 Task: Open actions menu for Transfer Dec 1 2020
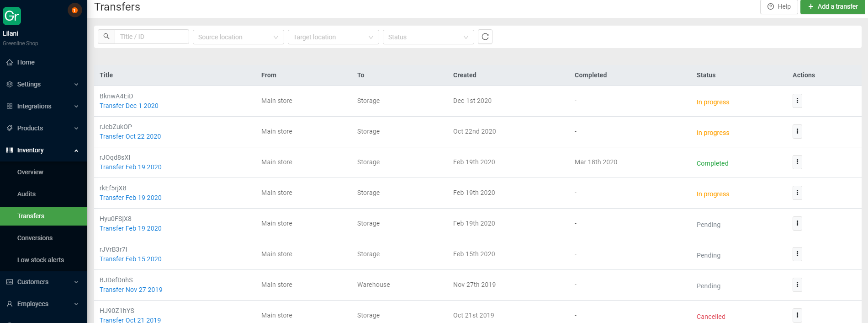click(797, 101)
